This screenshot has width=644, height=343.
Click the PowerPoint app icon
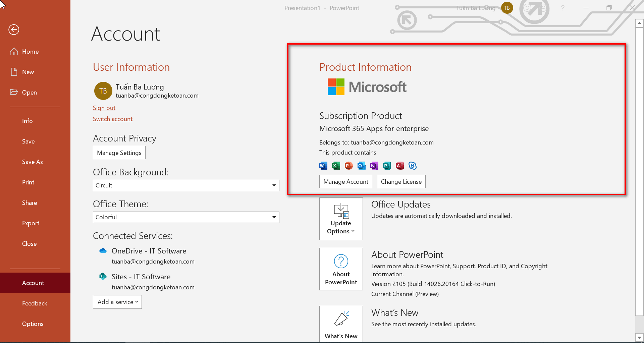coord(349,166)
